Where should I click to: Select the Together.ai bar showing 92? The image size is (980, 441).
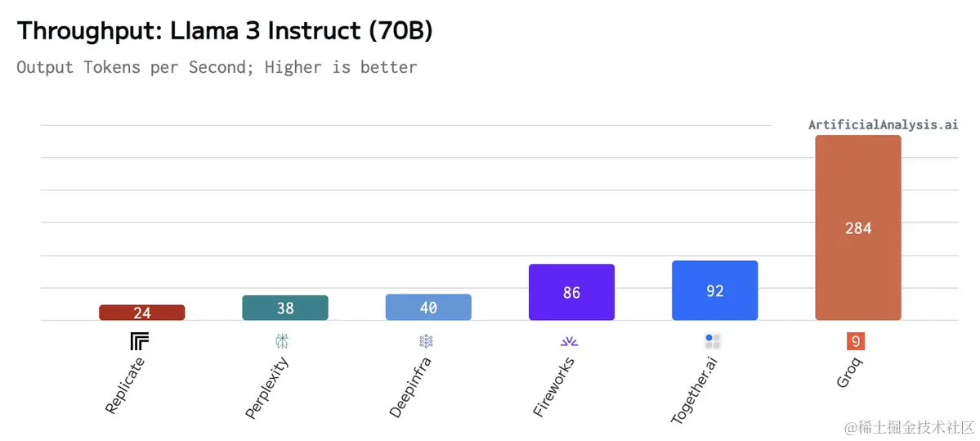(715, 290)
